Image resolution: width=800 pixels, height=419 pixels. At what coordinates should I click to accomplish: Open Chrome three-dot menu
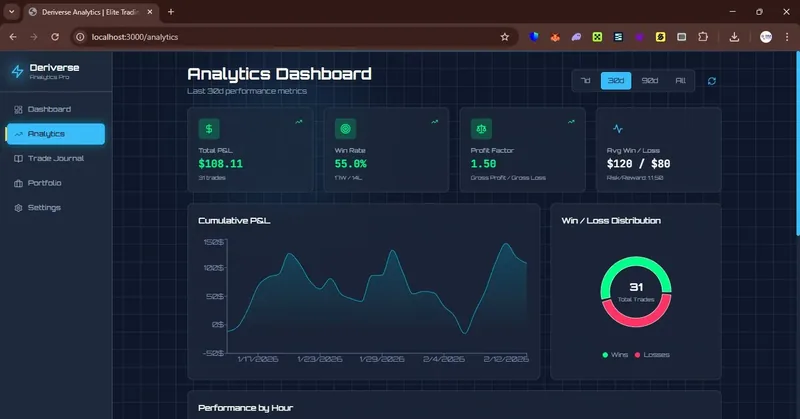point(787,37)
